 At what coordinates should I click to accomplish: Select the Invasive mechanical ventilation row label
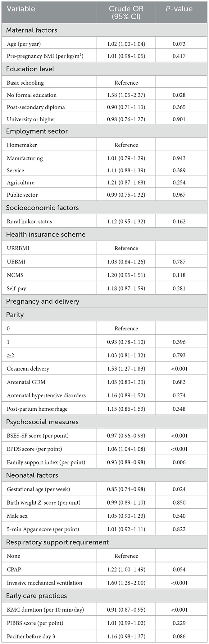pos(44,583)
